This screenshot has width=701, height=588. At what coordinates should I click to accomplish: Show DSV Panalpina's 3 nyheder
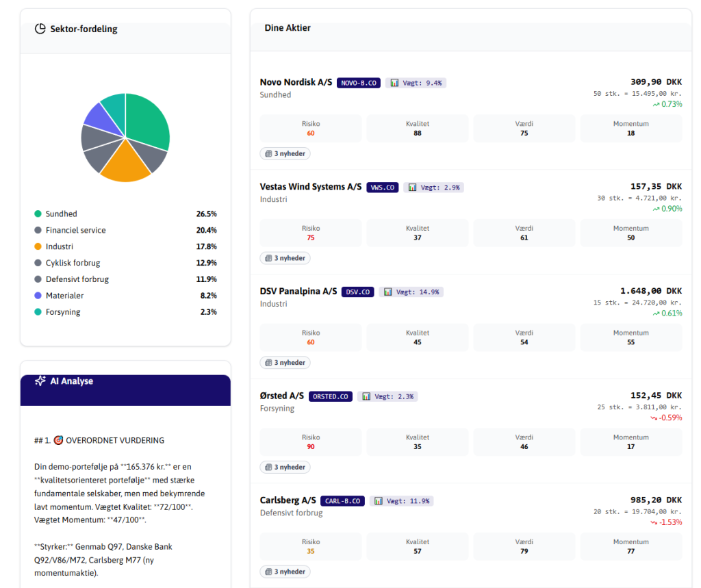pyautogui.click(x=285, y=363)
